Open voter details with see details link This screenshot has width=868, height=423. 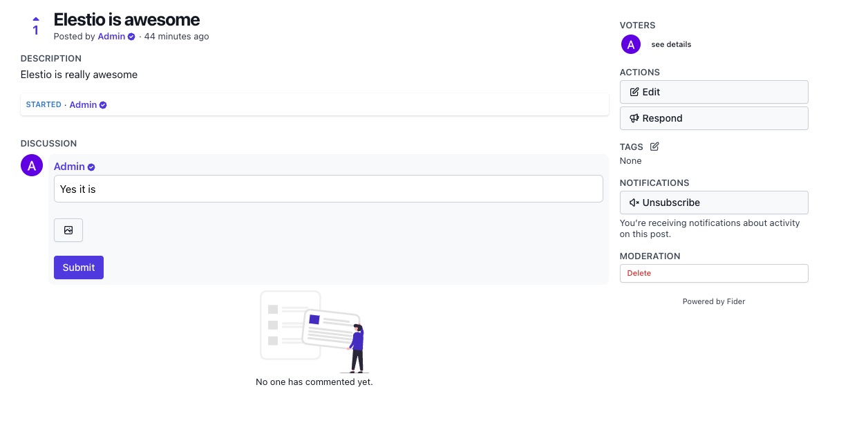(x=670, y=44)
